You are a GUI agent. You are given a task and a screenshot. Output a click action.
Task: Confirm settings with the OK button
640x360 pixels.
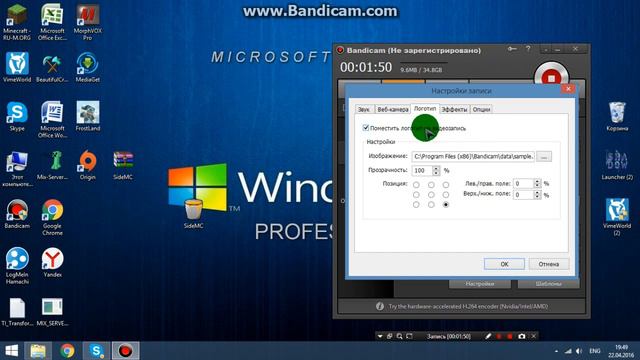point(504,264)
